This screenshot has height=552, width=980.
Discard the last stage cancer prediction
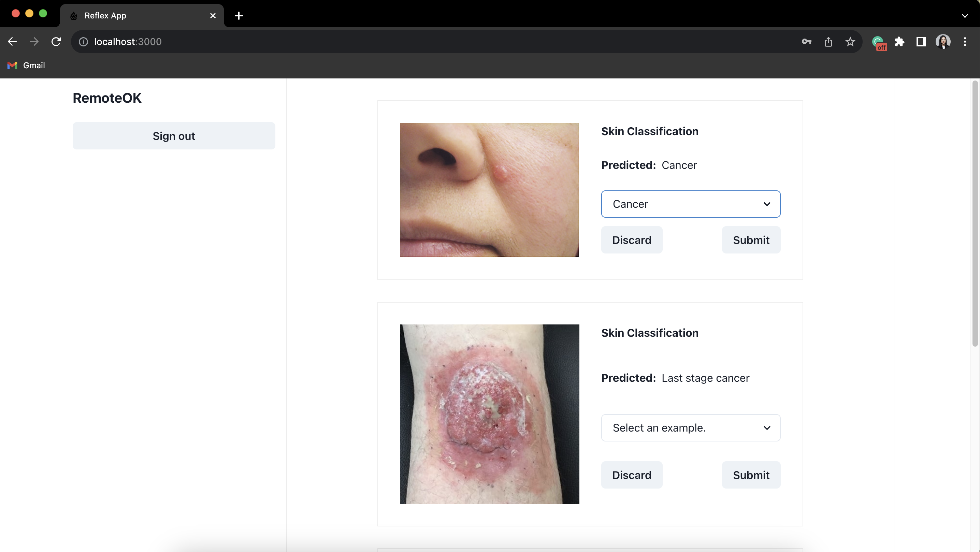pyautogui.click(x=631, y=475)
